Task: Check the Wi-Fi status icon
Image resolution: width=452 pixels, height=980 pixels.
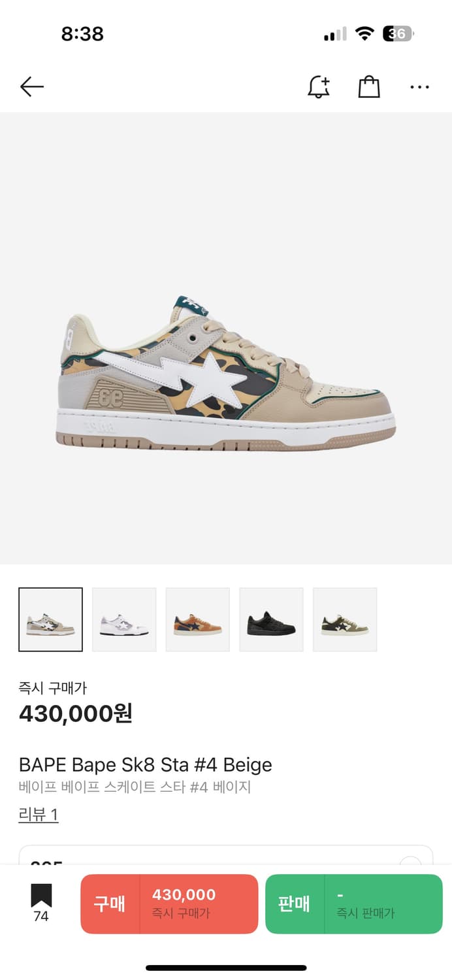Action: [364, 33]
